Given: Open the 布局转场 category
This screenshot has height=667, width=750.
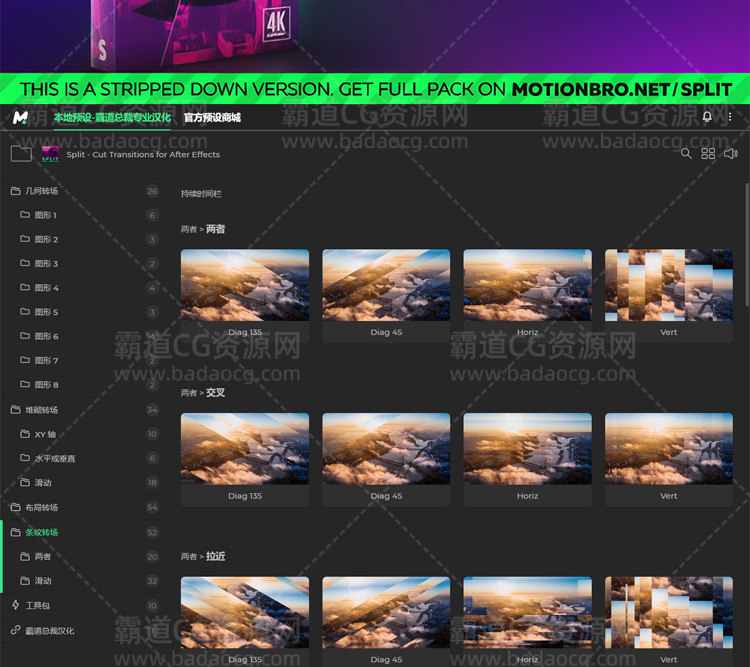Looking at the screenshot, I should click(x=81, y=507).
